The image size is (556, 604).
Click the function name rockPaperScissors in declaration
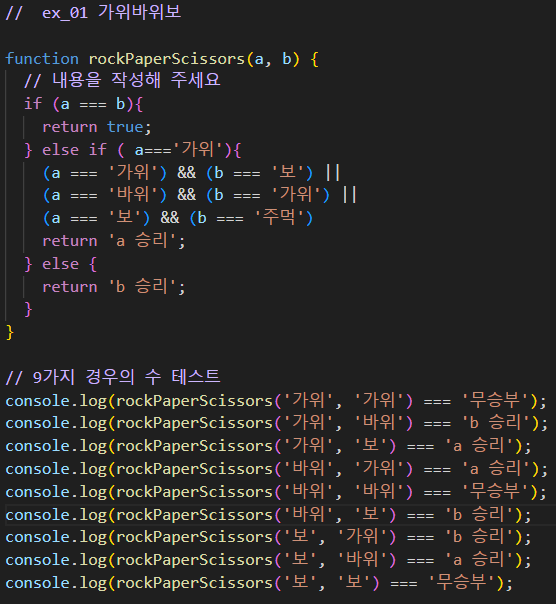(x=167, y=59)
